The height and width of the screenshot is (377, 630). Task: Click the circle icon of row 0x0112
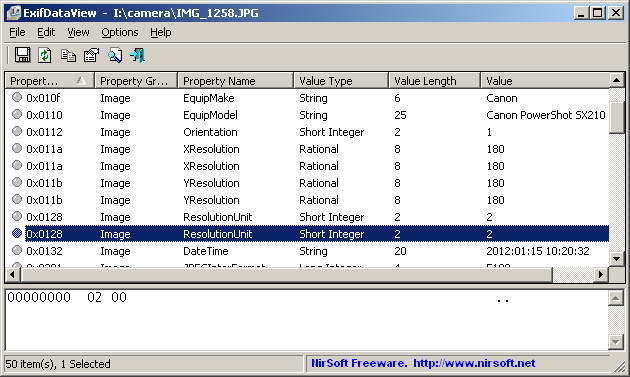pos(16,131)
